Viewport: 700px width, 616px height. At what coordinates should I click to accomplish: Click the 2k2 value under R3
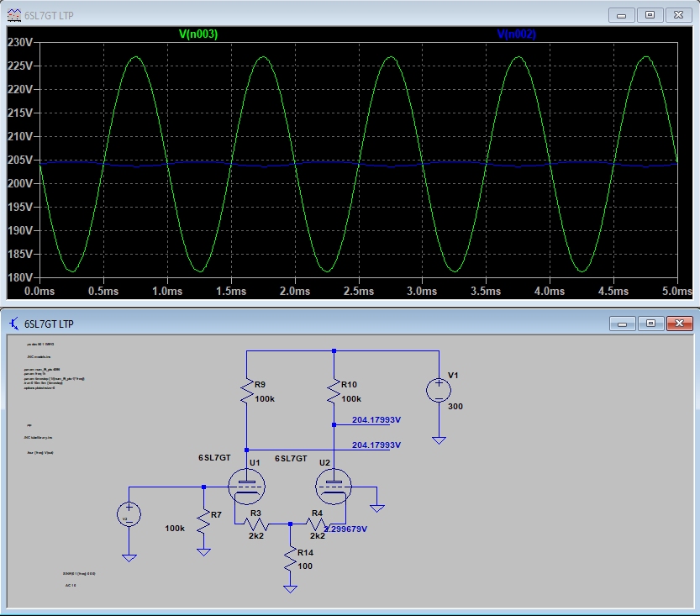tap(256, 535)
